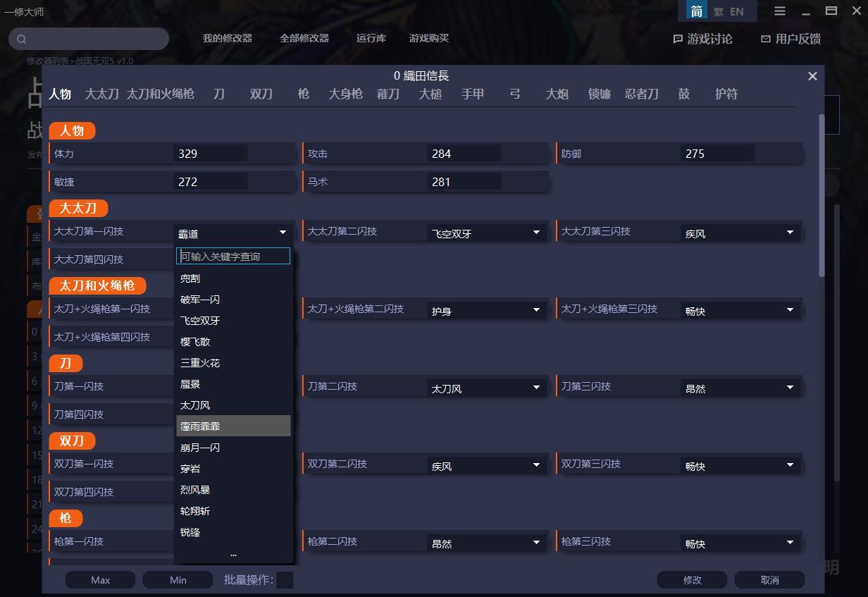The height and width of the screenshot is (597, 868).
Task: Open the 忍者刀 tab
Action: 641,94
